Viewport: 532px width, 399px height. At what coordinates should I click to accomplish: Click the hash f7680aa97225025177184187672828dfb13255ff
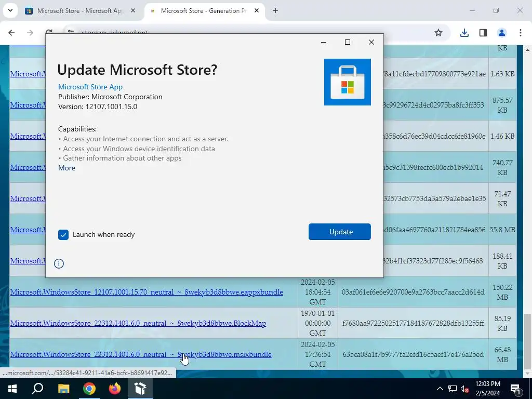point(413,323)
